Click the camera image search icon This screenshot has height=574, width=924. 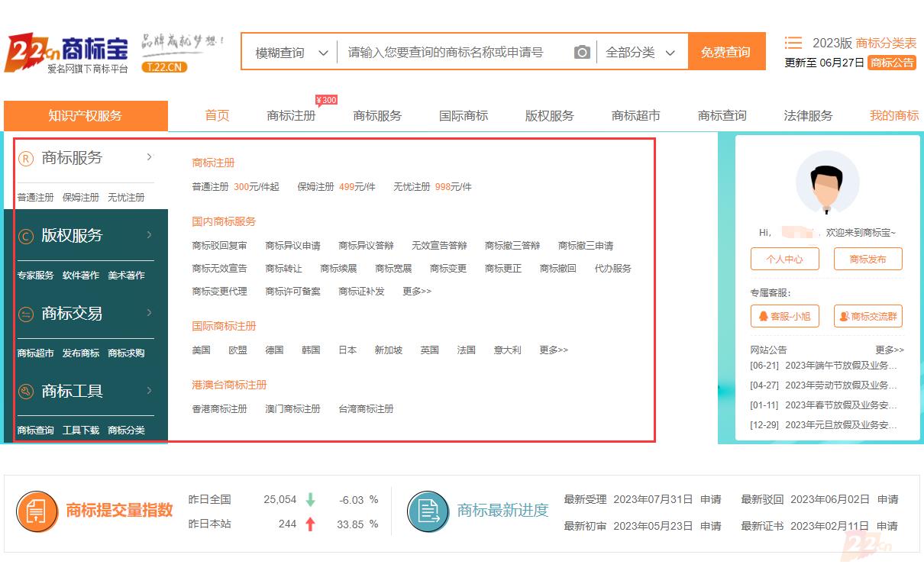(x=582, y=53)
